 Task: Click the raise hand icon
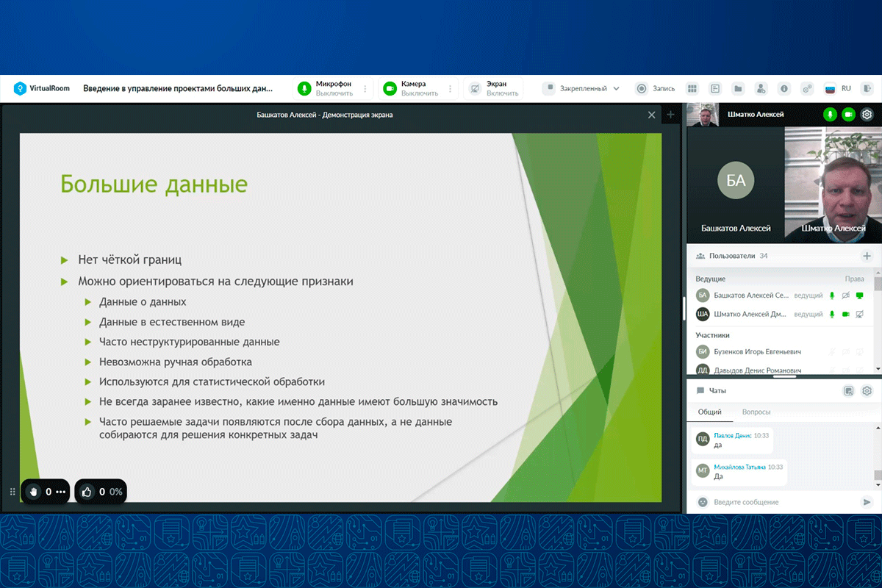tap(32, 492)
